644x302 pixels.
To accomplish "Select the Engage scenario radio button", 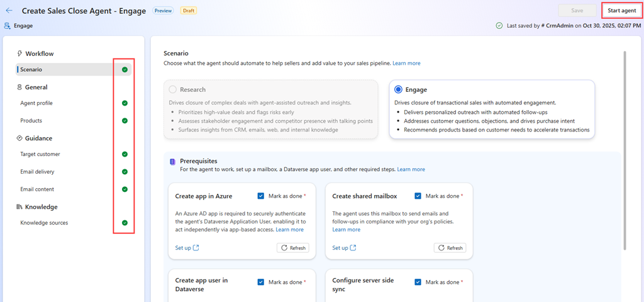I will [x=398, y=89].
